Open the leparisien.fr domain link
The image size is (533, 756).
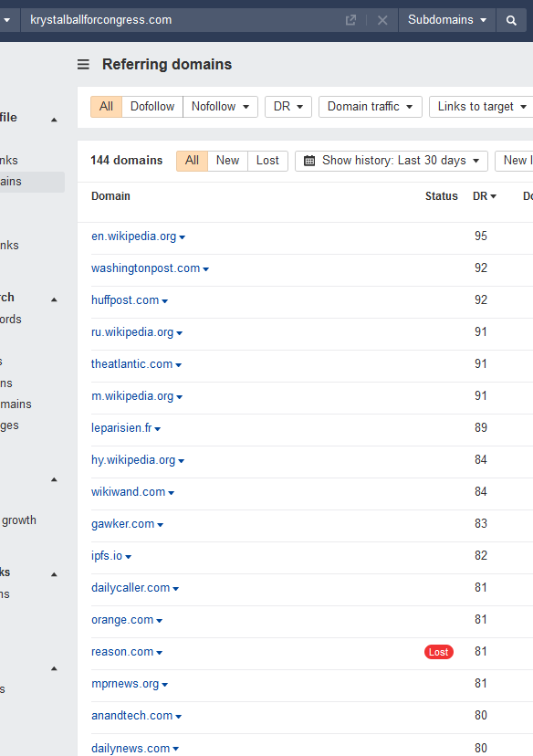[121, 427]
